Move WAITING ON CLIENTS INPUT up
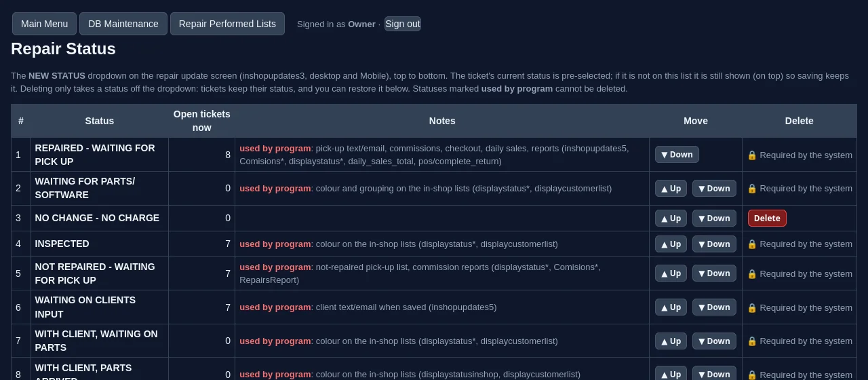 pyautogui.click(x=671, y=307)
